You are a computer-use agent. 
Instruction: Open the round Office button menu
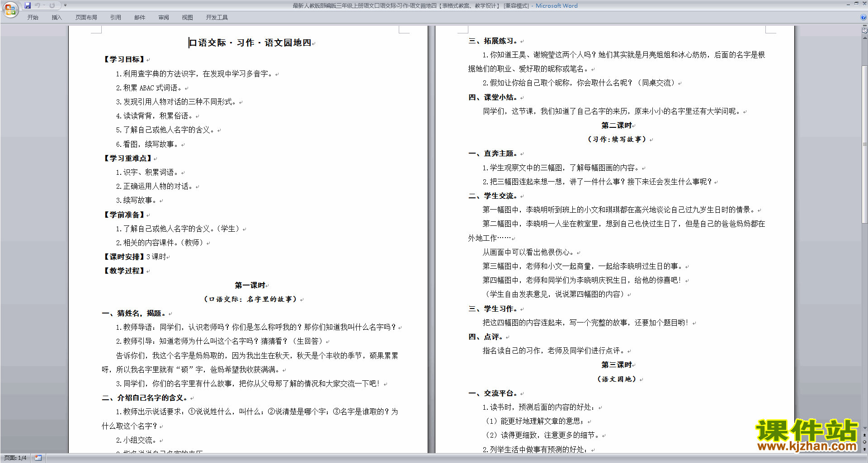[x=10, y=9]
